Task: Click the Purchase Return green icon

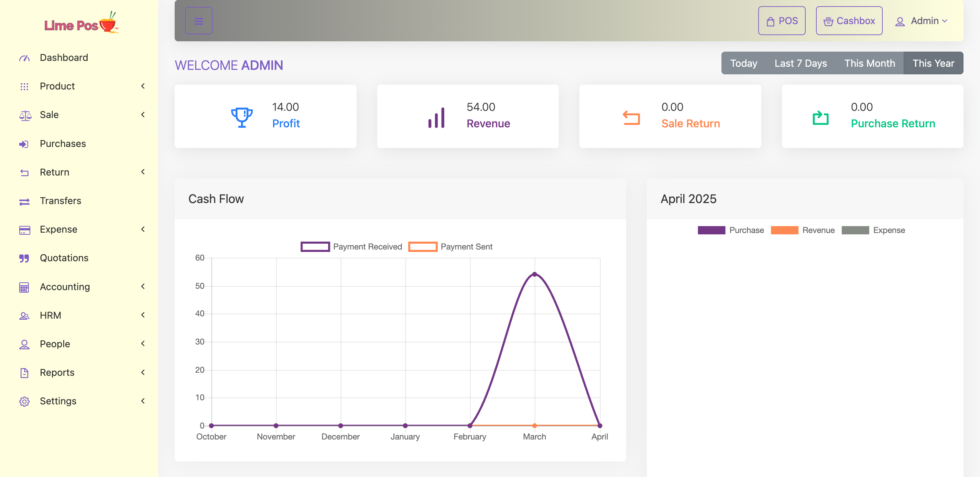Action: [x=820, y=118]
